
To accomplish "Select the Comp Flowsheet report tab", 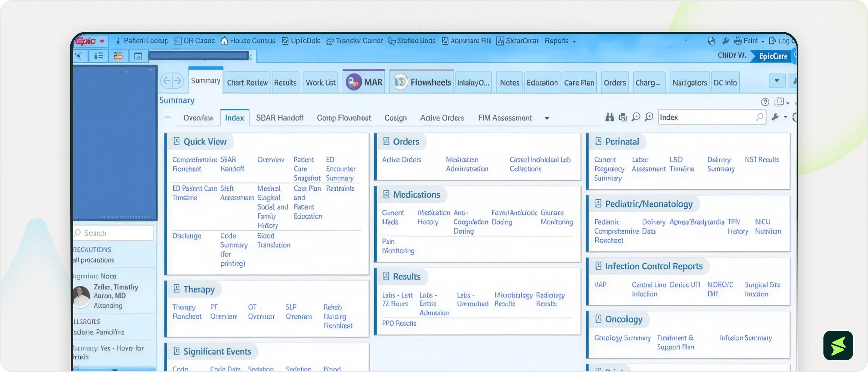I will coord(344,118).
